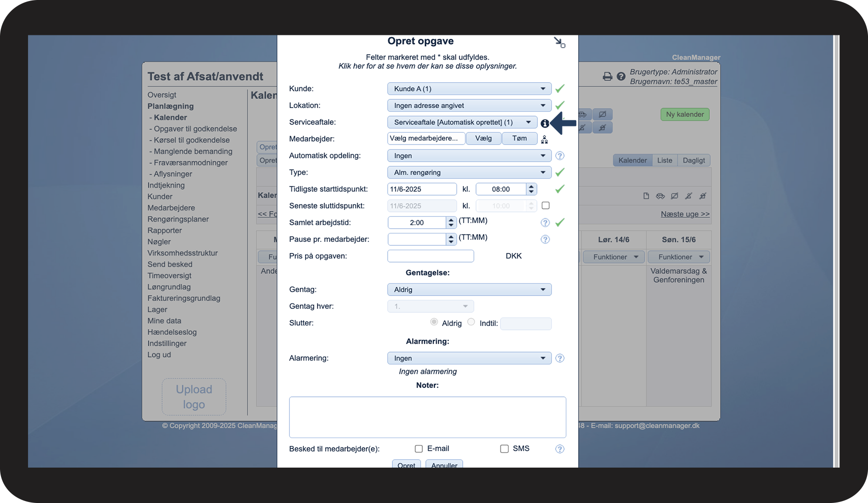This screenshot has width=868, height=503.
Task: Show help for Pause pr. medarbejder
Action: point(545,239)
